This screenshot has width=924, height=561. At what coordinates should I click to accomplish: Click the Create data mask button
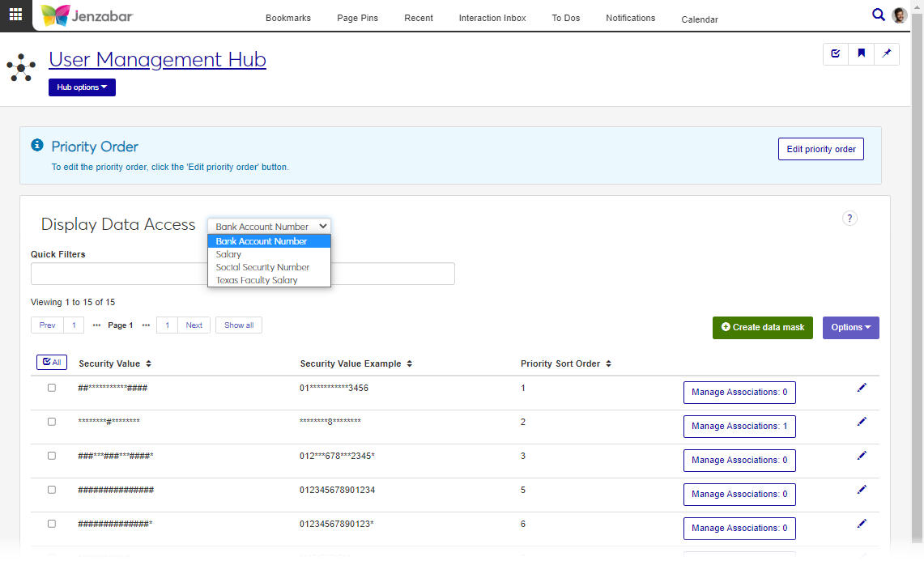click(x=762, y=328)
